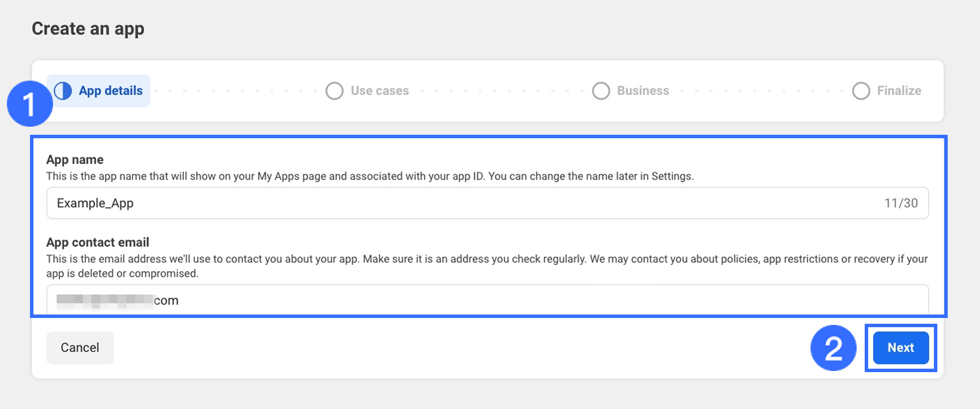Click the 11/30 character counter
Image resolution: width=980 pixels, height=409 pixels.
900,203
